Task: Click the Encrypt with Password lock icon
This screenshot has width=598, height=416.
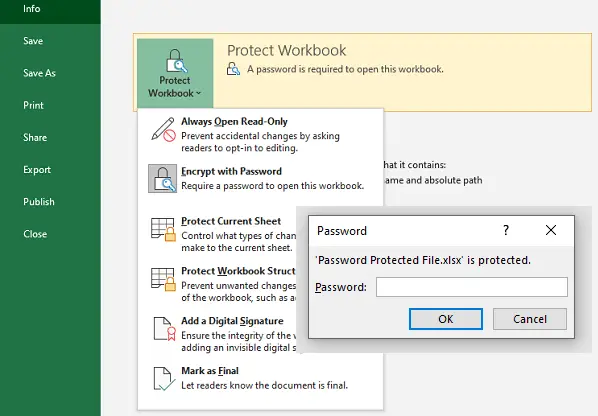Action: [x=162, y=178]
